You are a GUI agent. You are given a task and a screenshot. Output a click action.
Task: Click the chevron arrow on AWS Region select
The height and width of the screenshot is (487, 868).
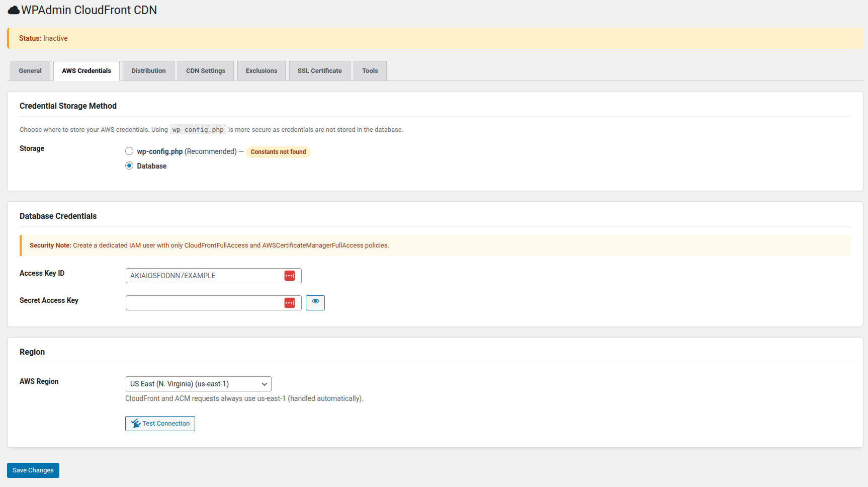point(264,384)
